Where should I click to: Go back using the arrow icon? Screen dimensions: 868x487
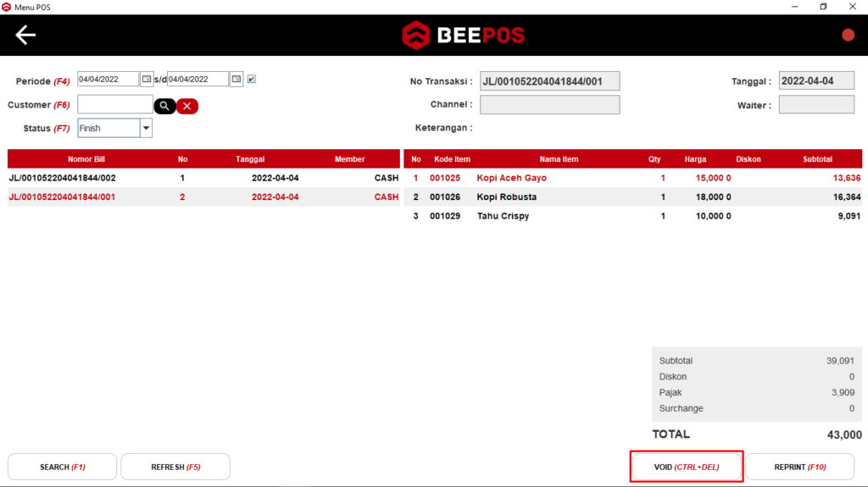click(x=25, y=35)
